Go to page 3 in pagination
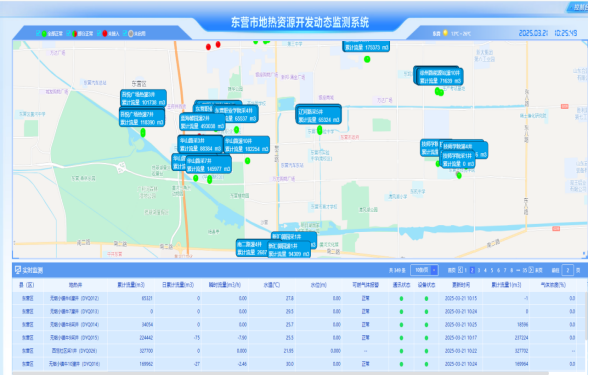 coord(479,270)
